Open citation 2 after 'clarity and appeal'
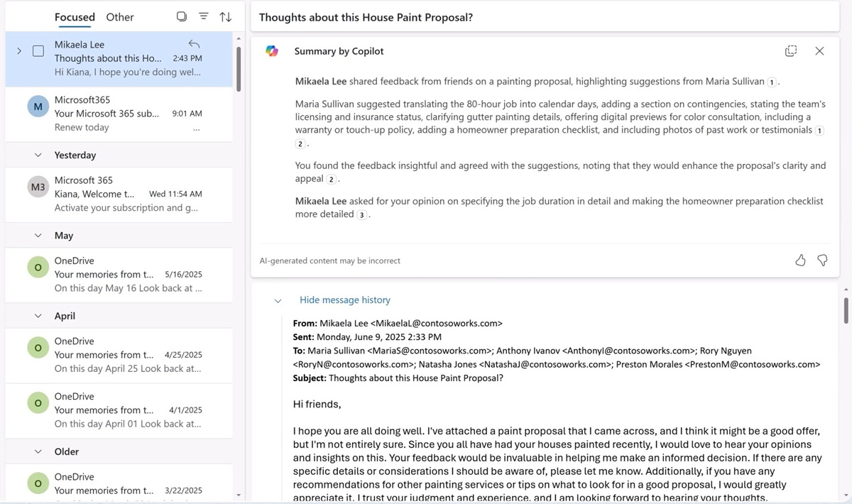 click(332, 180)
